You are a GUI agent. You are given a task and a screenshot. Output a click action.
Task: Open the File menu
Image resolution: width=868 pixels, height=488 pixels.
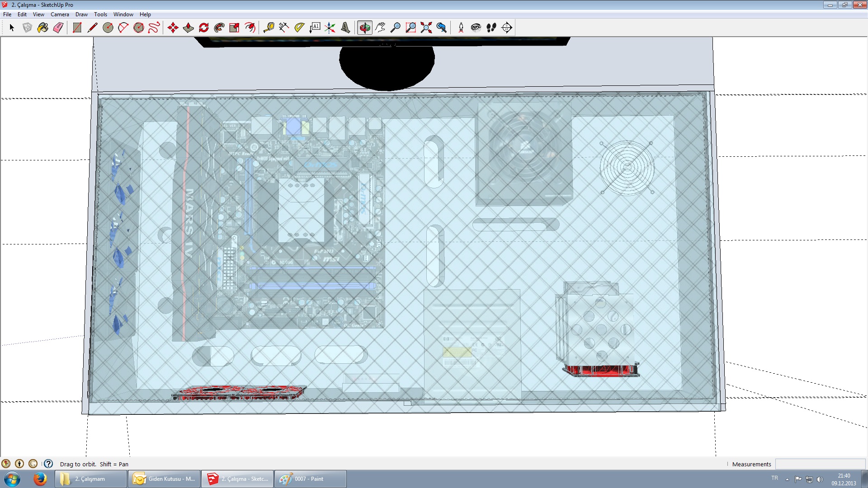[x=7, y=14]
